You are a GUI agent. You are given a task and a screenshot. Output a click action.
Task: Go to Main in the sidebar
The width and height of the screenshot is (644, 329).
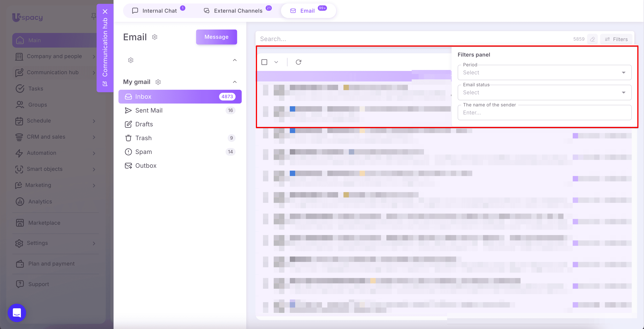(x=54, y=40)
